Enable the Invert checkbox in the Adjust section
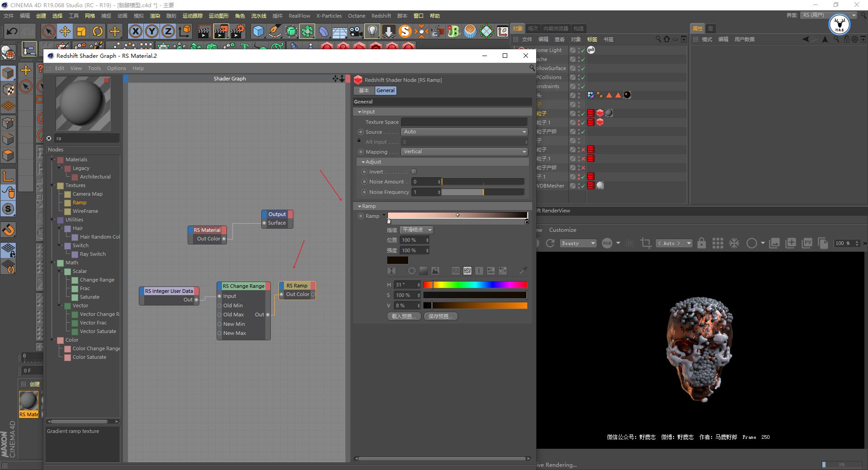Screen dimensions: 868x470 (414, 172)
